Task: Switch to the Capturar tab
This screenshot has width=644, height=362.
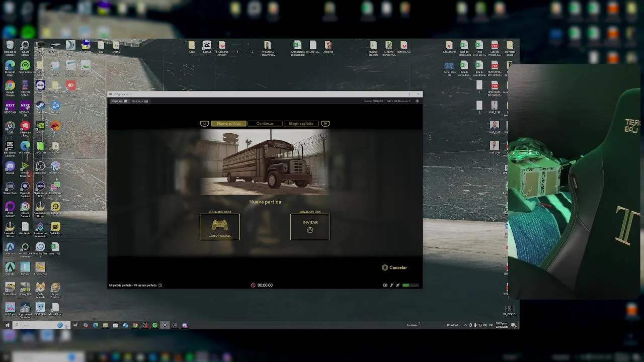Action: click(119, 101)
